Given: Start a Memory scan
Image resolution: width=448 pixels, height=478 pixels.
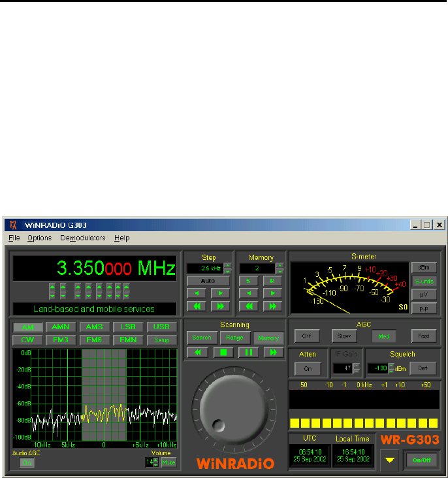Looking at the screenshot, I should tap(268, 338).
